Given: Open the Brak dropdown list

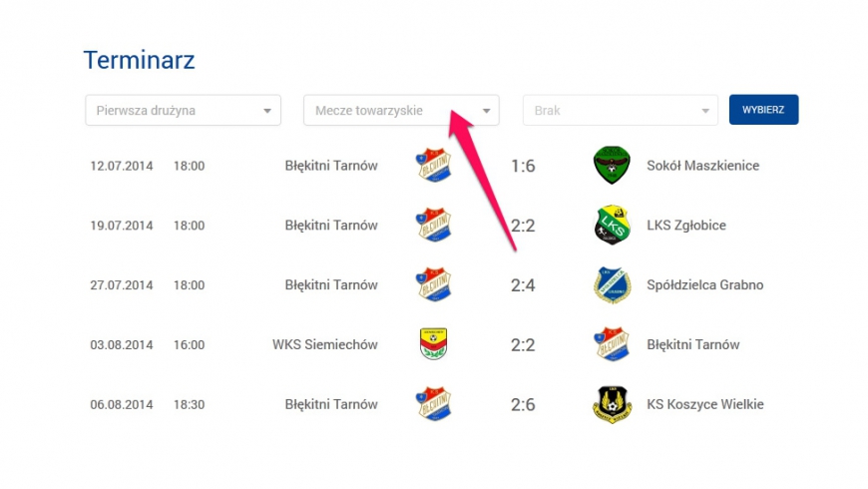Looking at the screenshot, I should tap(621, 110).
